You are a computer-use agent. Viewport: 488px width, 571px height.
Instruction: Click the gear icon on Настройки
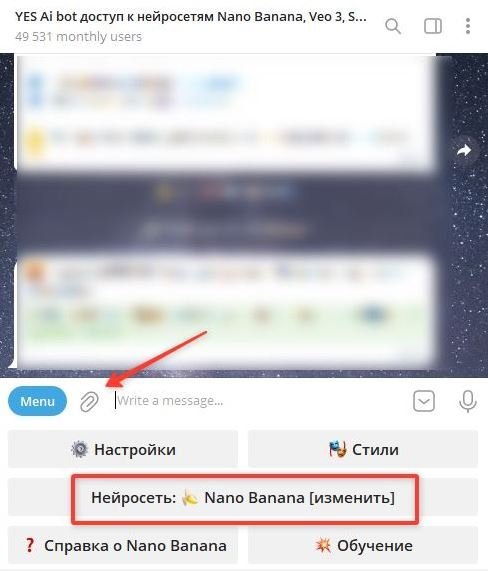79,449
